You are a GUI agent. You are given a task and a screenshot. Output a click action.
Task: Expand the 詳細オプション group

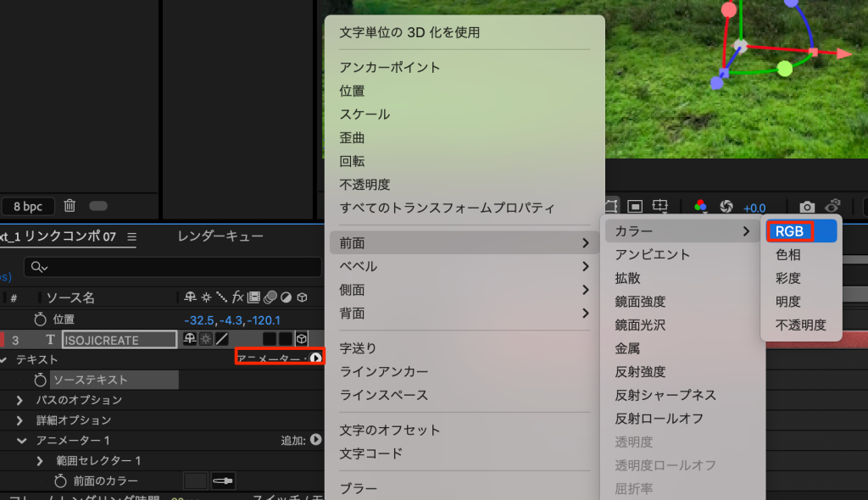click(19, 420)
